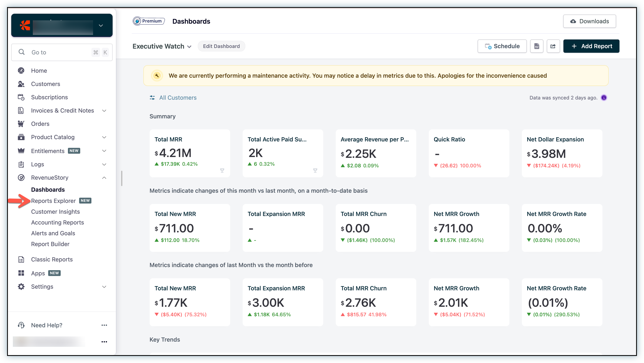Select Dashboards under RevenueStory
644x363 pixels.
click(x=48, y=189)
